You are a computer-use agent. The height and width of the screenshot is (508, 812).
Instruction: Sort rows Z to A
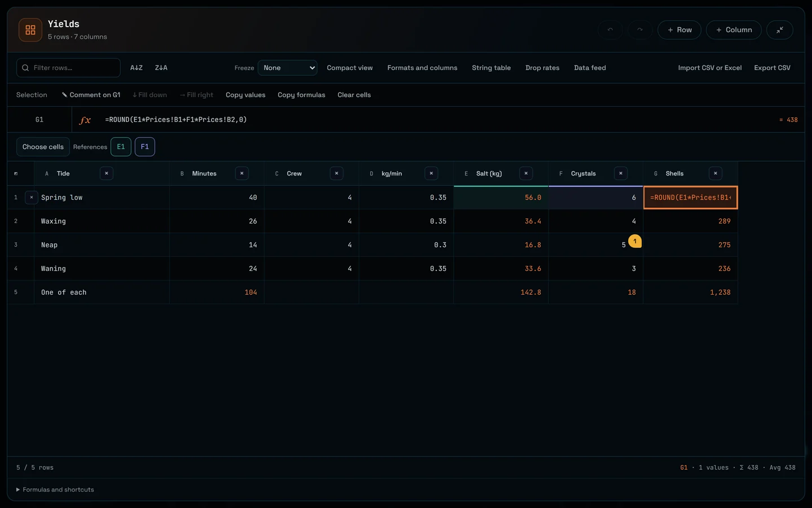(161, 68)
